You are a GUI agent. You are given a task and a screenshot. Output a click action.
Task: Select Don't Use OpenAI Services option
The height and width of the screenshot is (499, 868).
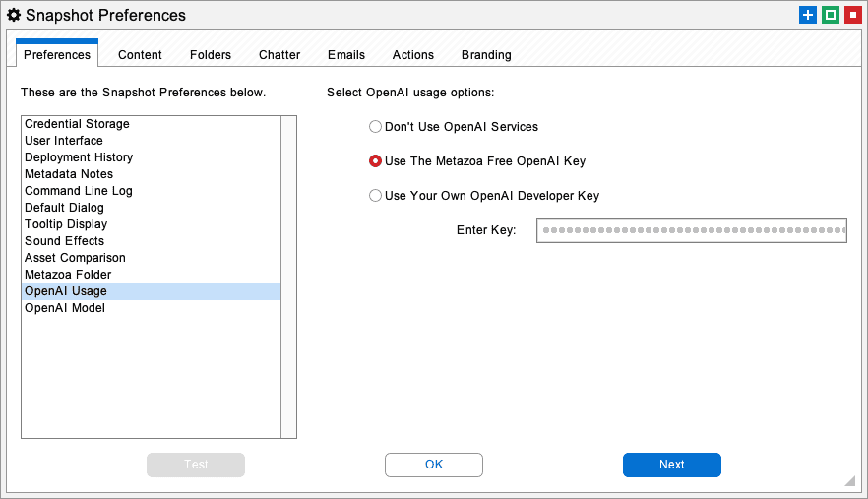[x=454, y=127]
